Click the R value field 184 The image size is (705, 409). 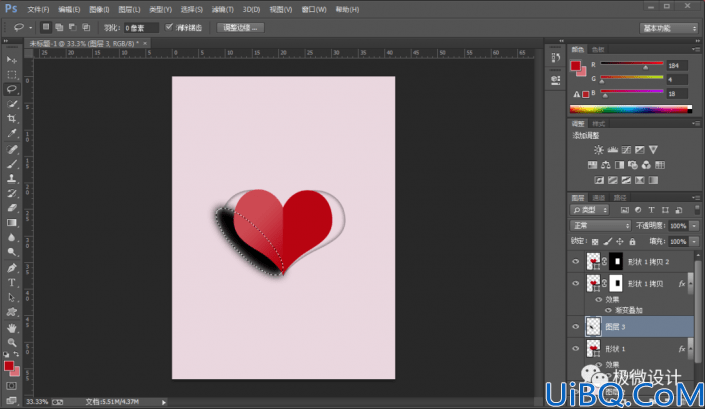[x=677, y=66]
